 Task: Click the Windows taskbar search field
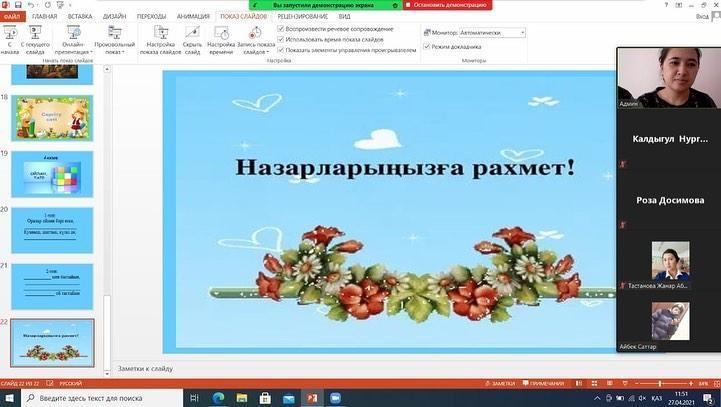click(100, 397)
